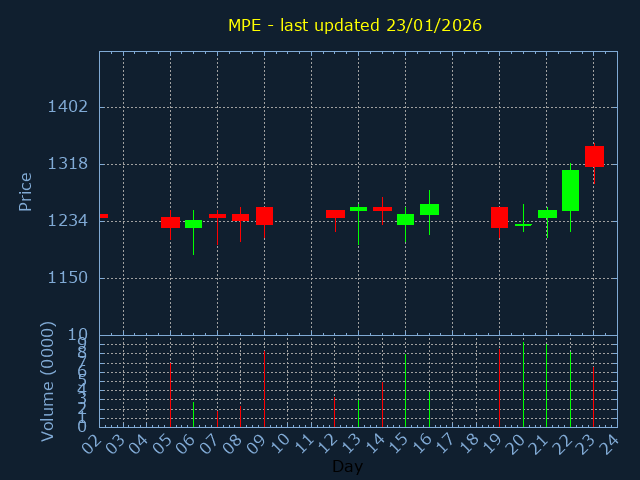
Task: Click the 1402 price axis label
Action: click(69, 107)
